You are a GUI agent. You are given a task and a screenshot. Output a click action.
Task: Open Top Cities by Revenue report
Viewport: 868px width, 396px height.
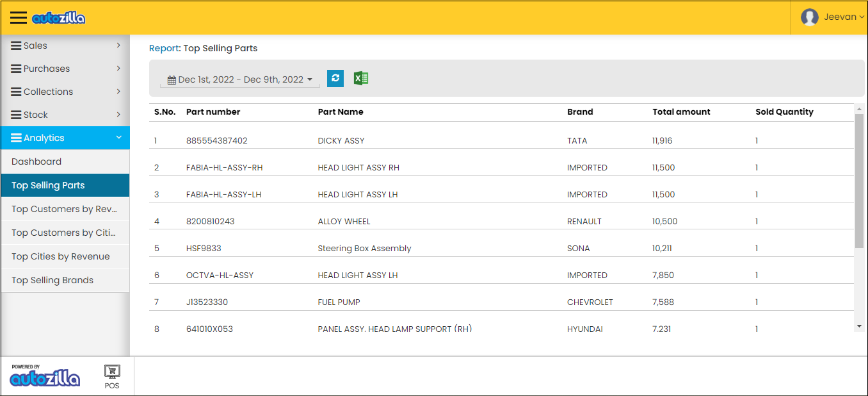65,256
